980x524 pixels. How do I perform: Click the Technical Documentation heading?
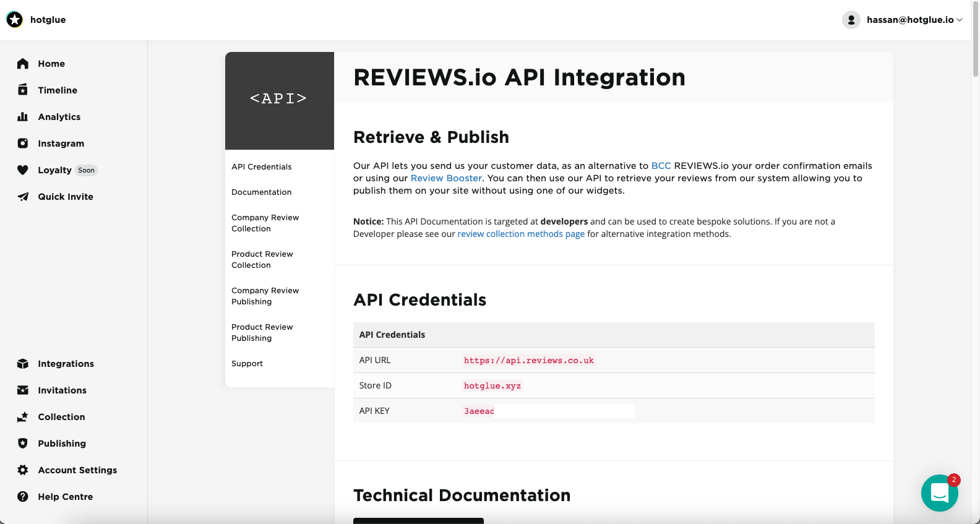(462, 496)
